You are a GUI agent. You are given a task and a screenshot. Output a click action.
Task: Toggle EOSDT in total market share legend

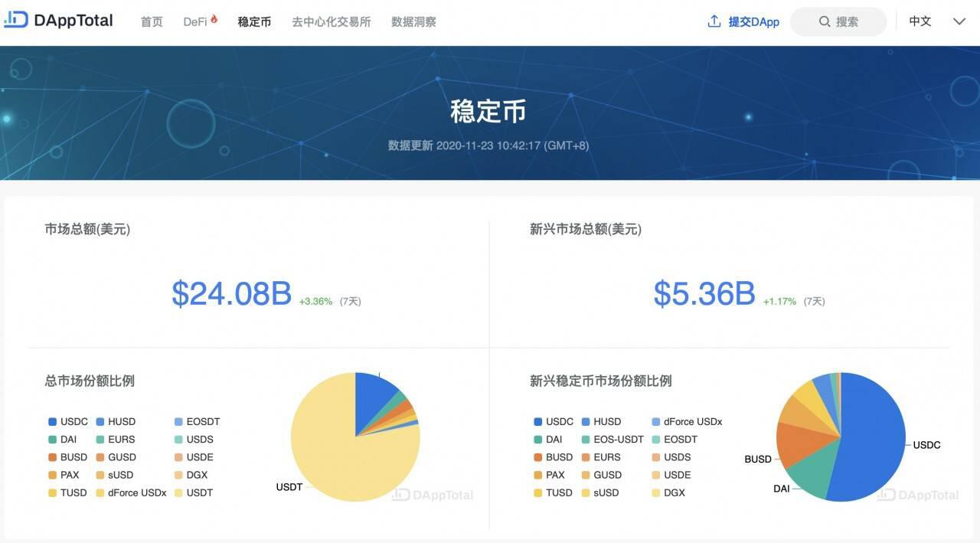(x=197, y=421)
